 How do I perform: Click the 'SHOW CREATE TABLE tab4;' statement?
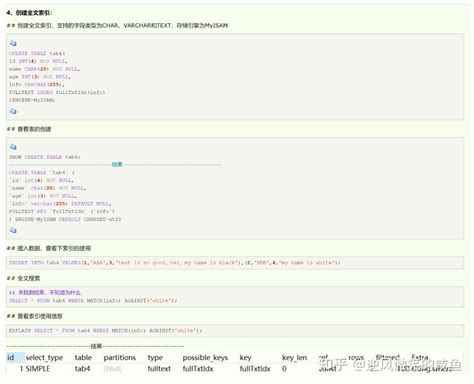[x=45, y=157]
